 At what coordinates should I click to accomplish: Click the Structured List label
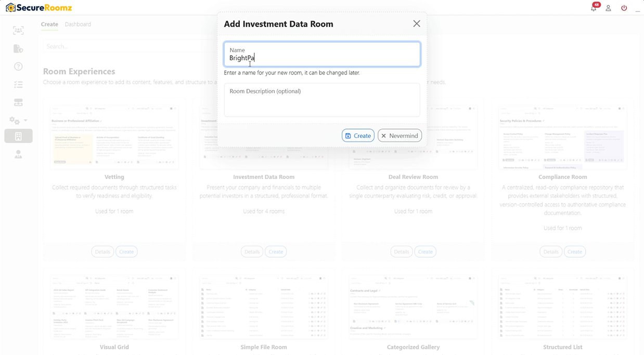(x=563, y=347)
